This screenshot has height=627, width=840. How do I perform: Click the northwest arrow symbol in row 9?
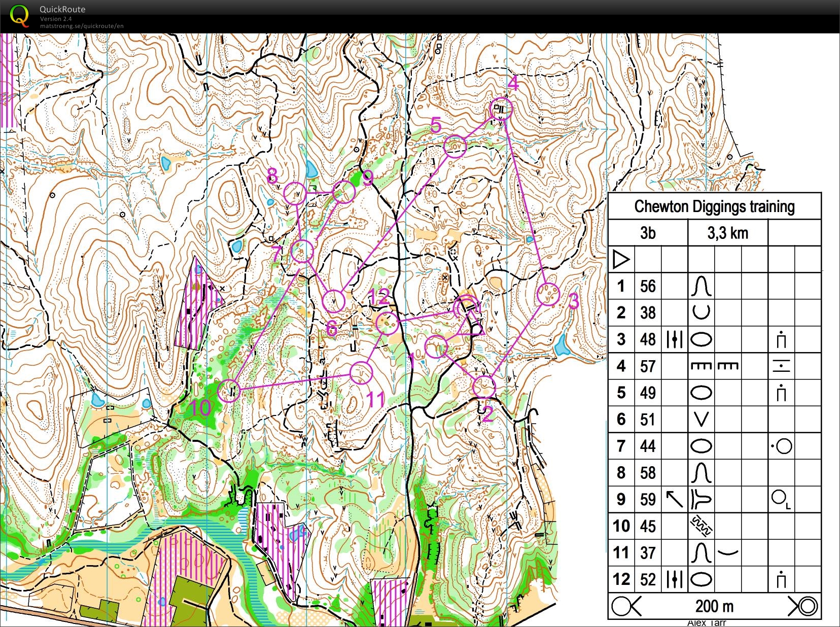pos(674,499)
